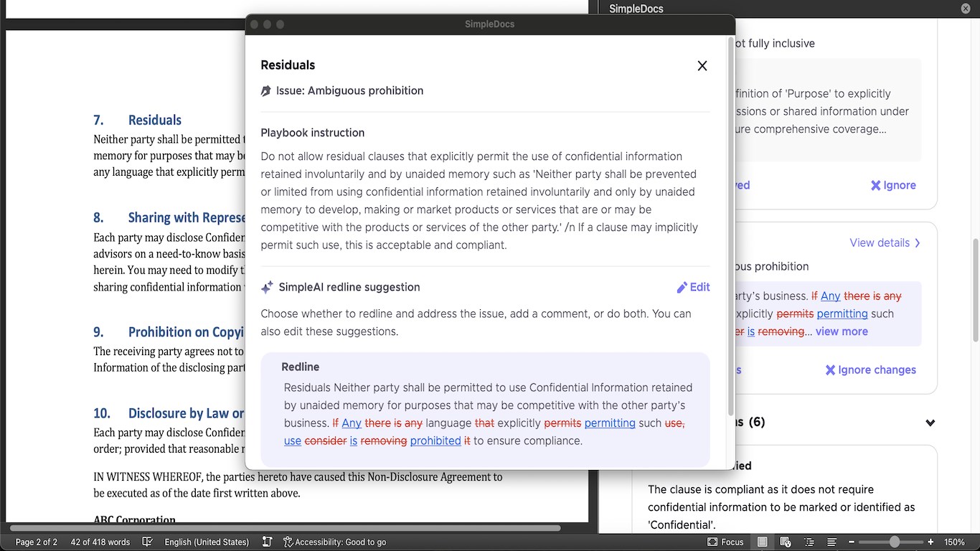Expand the 'view more' redline preview link
The width and height of the screenshot is (980, 551).
tap(842, 331)
